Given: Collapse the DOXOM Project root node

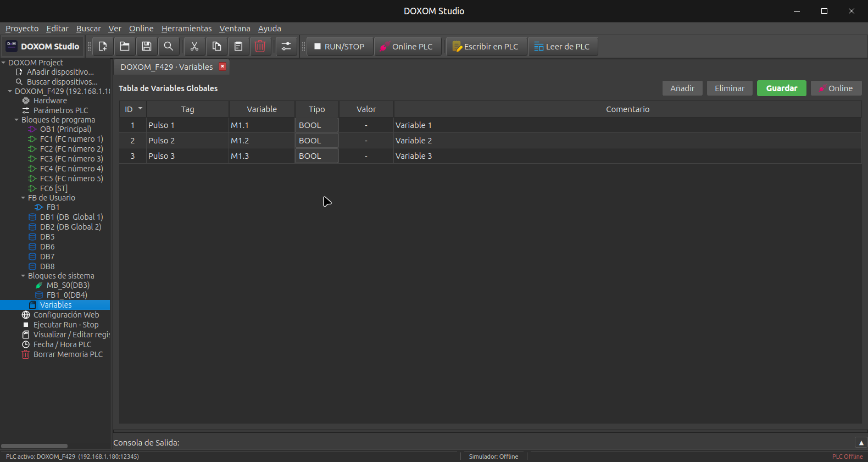Looking at the screenshot, I should pos(3,63).
